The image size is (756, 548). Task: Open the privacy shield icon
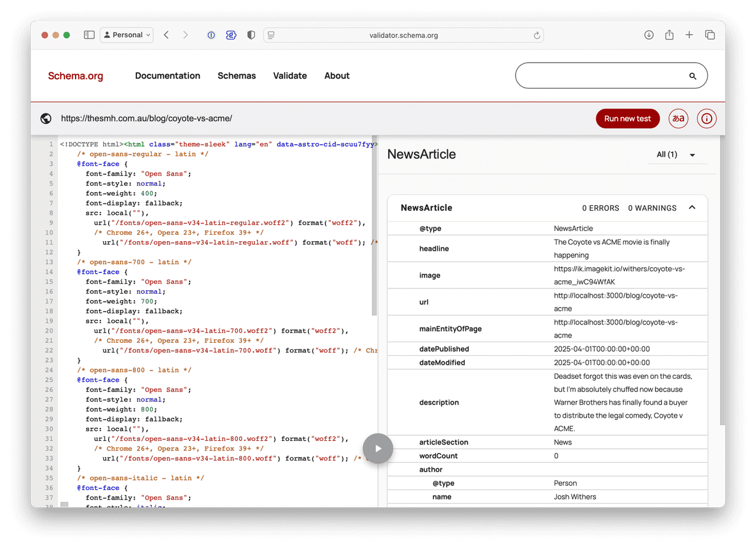pyautogui.click(x=251, y=35)
